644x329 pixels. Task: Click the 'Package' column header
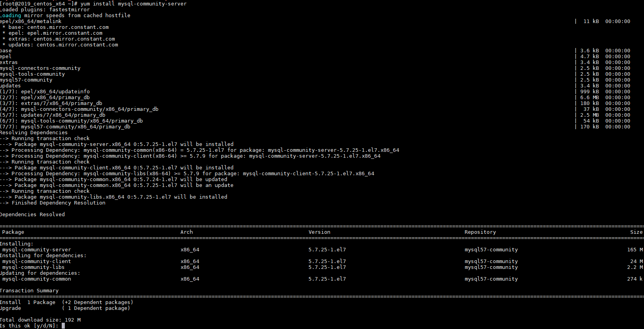pos(13,232)
